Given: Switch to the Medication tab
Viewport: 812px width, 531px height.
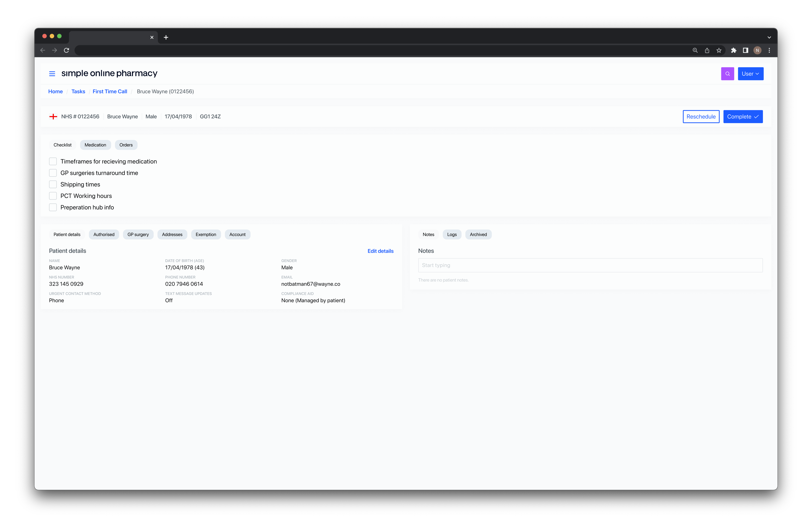Looking at the screenshot, I should [95, 145].
